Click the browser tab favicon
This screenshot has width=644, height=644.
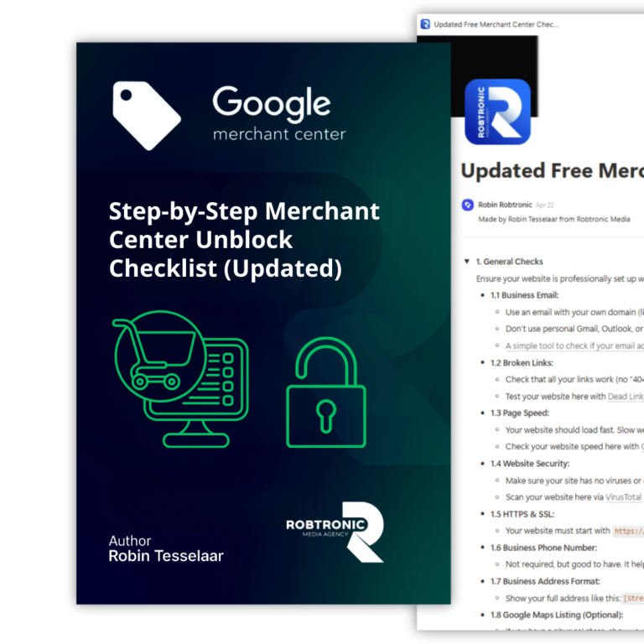(x=425, y=24)
